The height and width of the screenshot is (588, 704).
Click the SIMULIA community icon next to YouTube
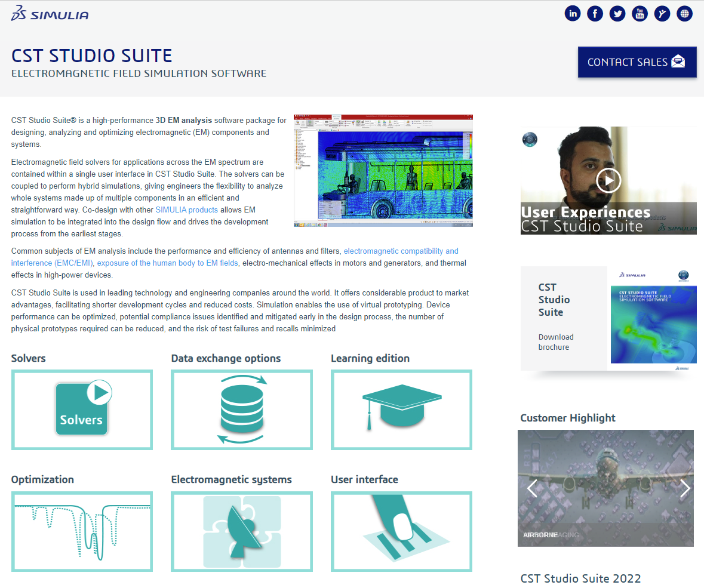pos(662,14)
